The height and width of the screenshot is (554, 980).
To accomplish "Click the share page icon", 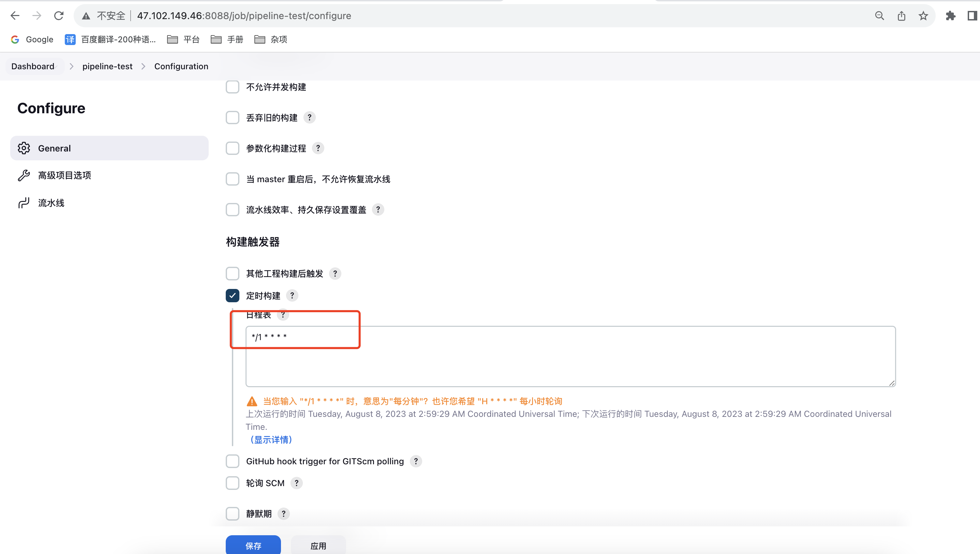I will click(901, 16).
